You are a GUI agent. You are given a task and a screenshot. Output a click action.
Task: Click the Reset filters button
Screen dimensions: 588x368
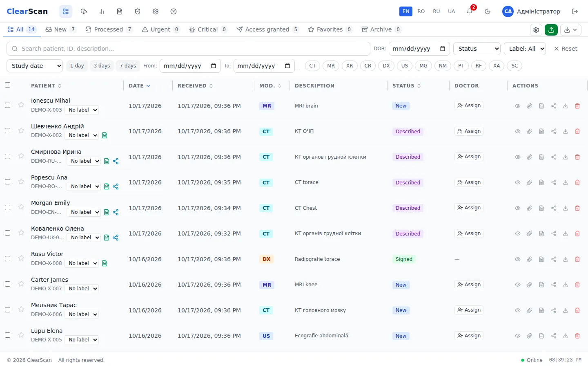tap(565, 49)
